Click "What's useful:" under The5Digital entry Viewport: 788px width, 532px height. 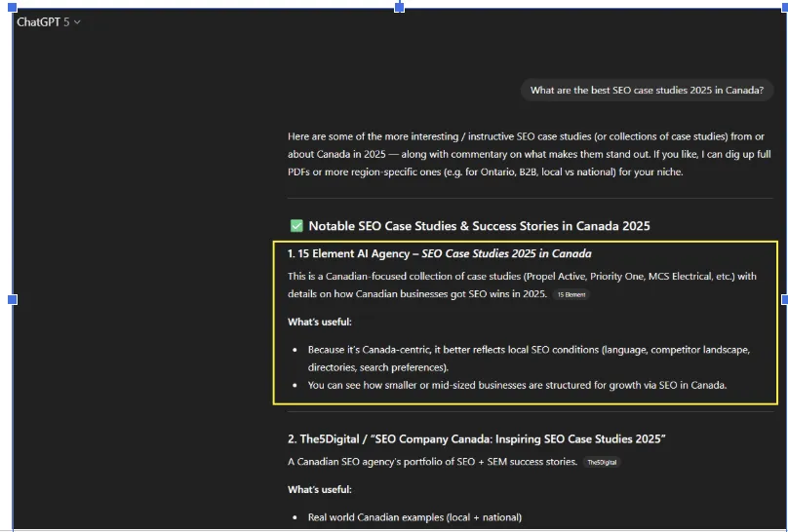click(x=320, y=490)
